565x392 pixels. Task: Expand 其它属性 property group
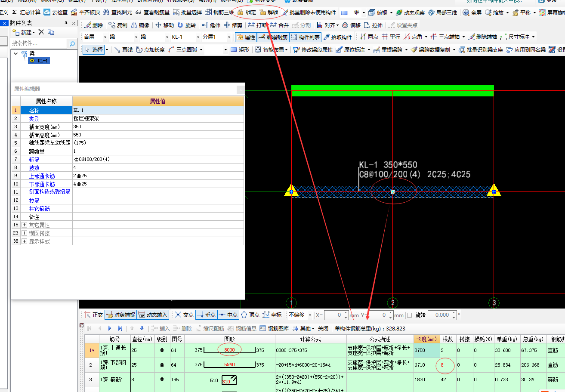[x=25, y=225]
